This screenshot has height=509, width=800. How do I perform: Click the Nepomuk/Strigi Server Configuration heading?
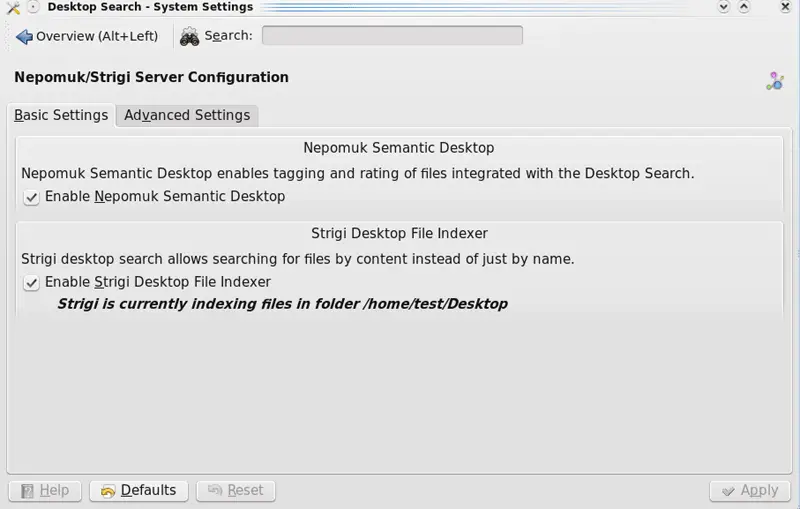coord(152,77)
